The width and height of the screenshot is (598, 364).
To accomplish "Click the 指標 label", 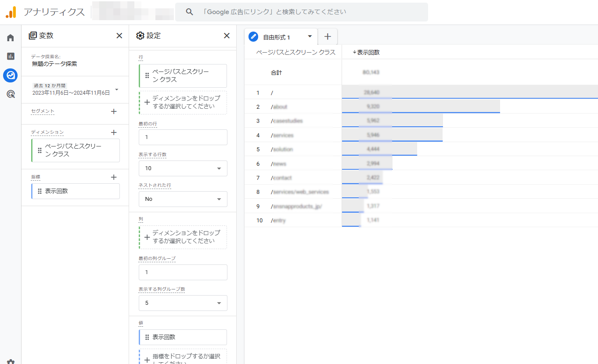I will point(36,177).
